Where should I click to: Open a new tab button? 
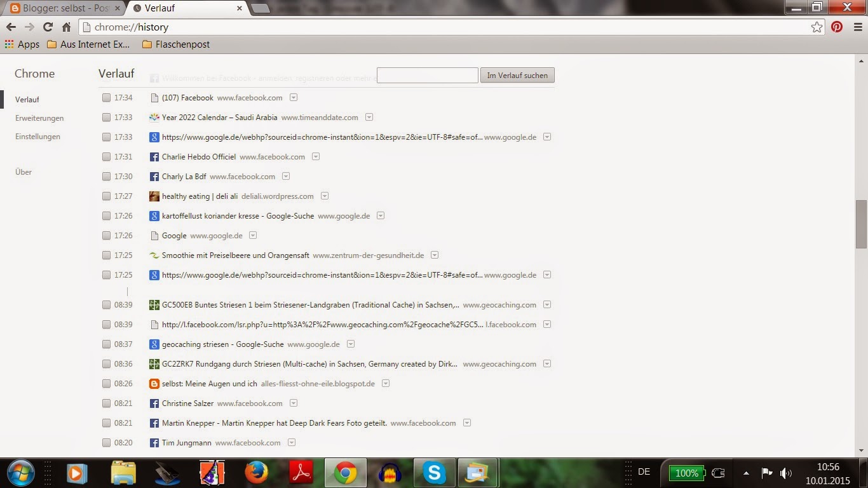tap(259, 8)
